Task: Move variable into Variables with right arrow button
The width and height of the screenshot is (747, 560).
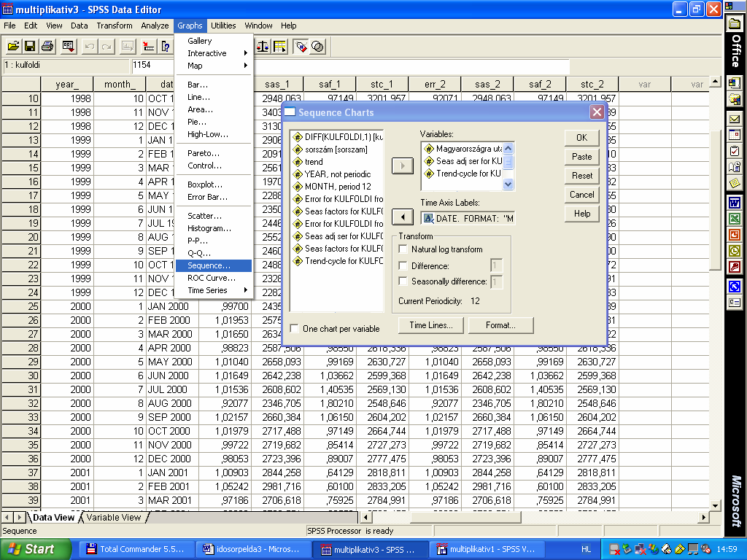Action: coord(402,166)
